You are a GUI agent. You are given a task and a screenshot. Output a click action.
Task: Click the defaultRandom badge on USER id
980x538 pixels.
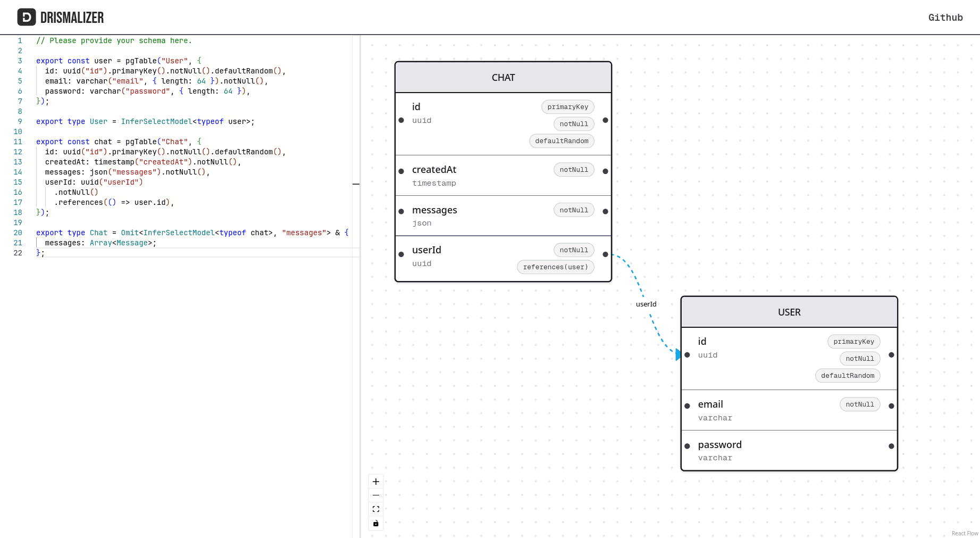pyautogui.click(x=848, y=376)
